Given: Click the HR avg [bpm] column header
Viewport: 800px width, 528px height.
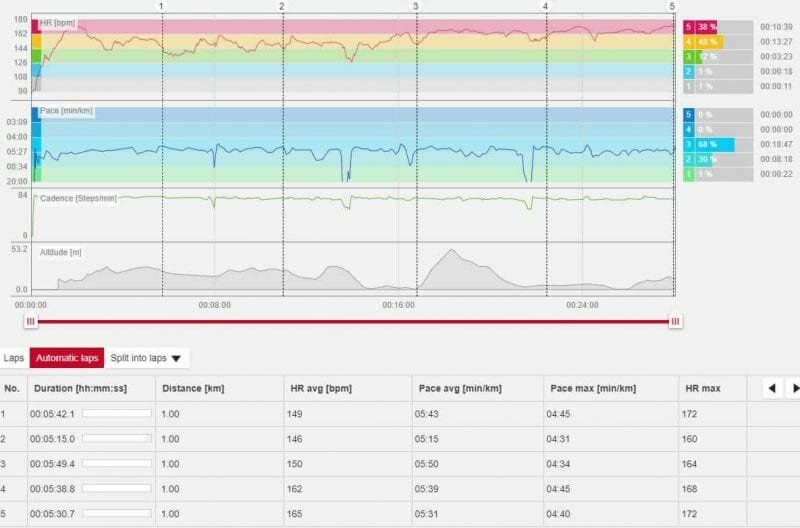Looking at the screenshot, I should (x=319, y=388).
